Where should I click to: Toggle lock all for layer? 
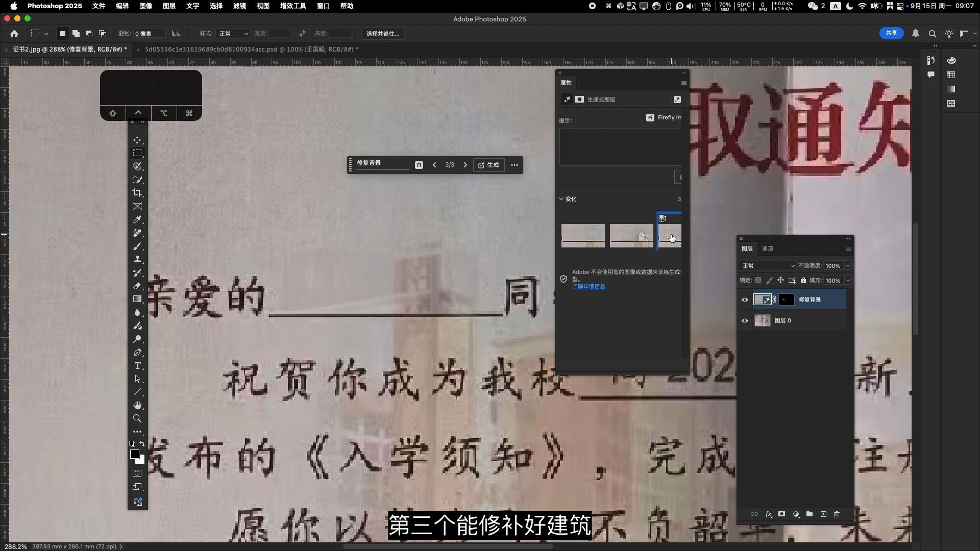coord(803,280)
